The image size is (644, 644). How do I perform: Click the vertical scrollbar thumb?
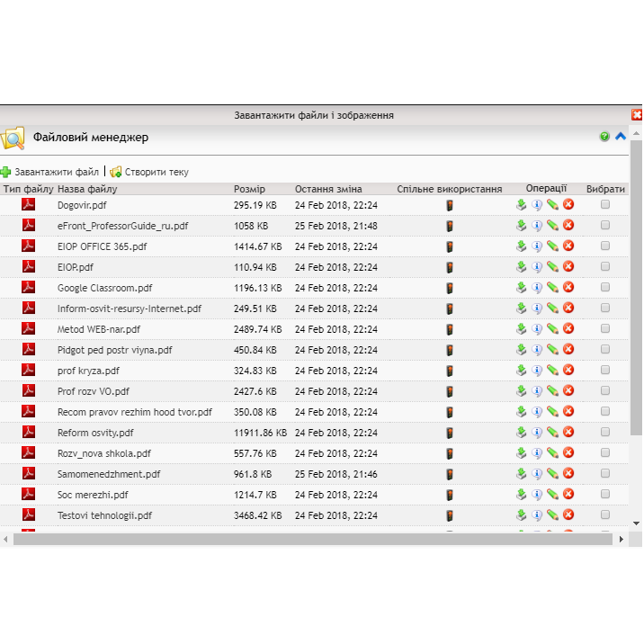pos(636,288)
